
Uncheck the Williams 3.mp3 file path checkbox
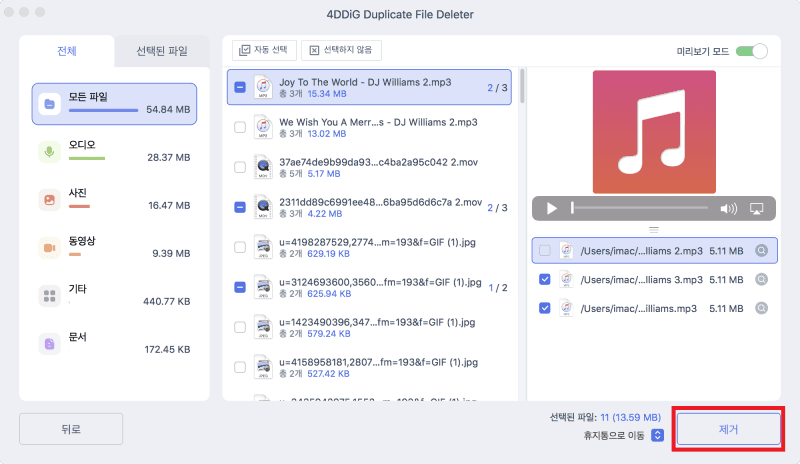(x=545, y=279)
